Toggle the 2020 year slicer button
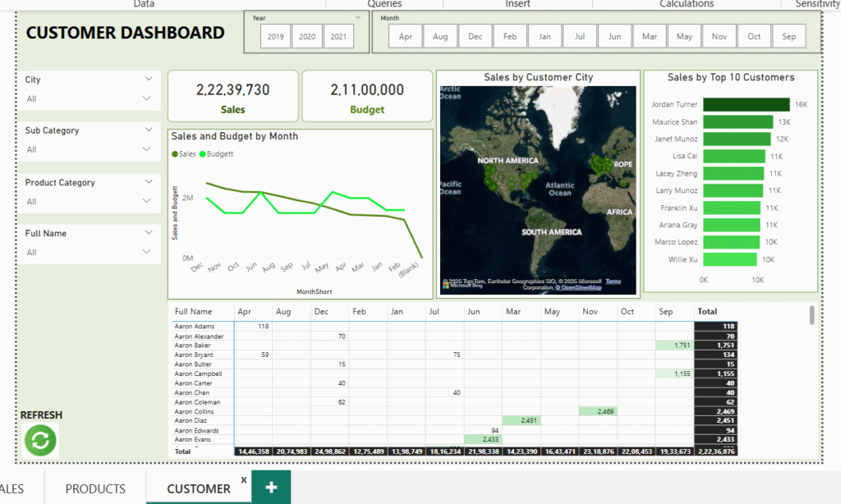Screen dimensions: 841x504 tap(306, 36)
